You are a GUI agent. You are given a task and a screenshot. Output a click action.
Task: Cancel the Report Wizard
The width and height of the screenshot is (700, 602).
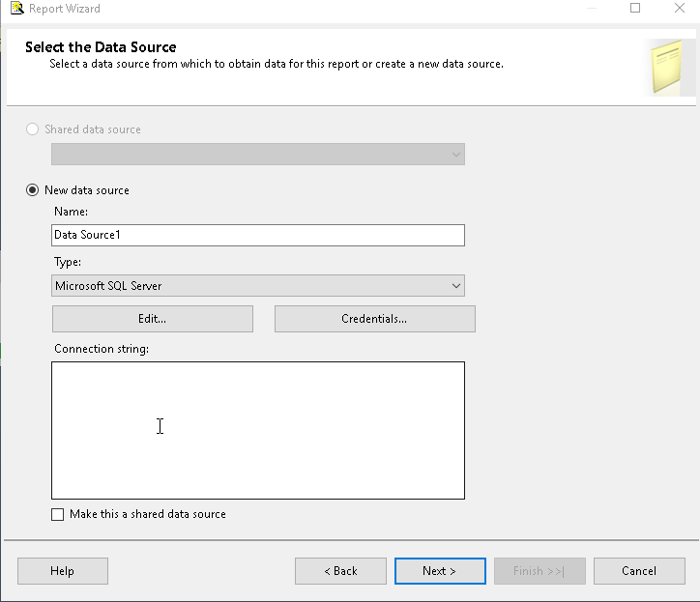pos(639,571)
